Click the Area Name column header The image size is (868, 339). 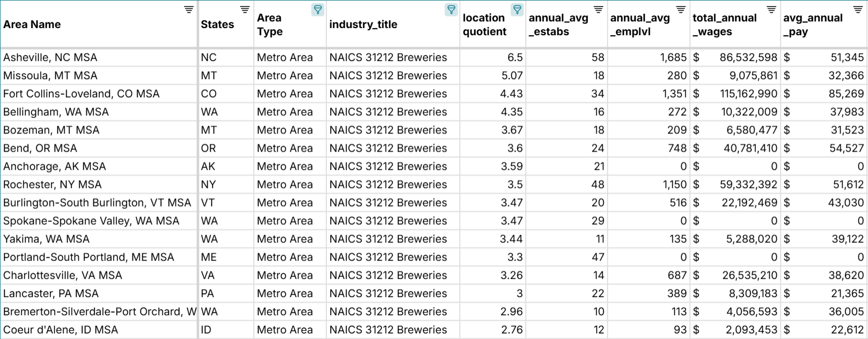32,25
